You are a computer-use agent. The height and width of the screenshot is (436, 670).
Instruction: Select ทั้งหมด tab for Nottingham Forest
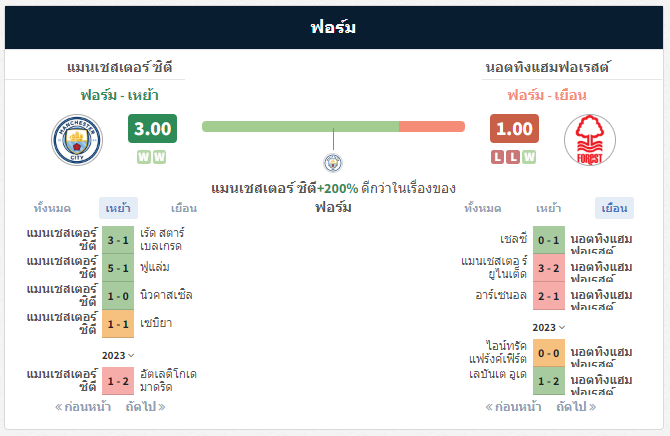coord(483,208)
